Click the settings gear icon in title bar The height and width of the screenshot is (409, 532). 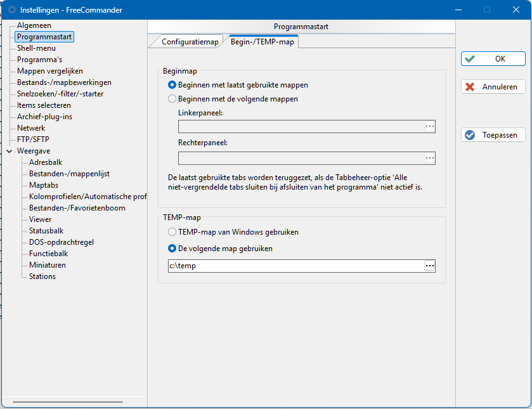click(12, 10)
